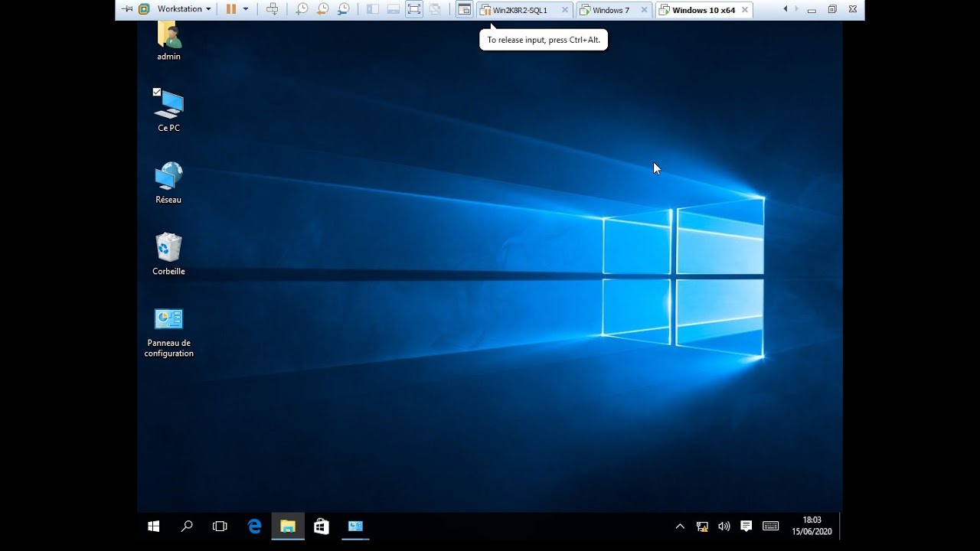Image resolution: width=980 pixels, height=551 pixels.
Task: Open the Windows Start menu
Action: tap(153, 527)
